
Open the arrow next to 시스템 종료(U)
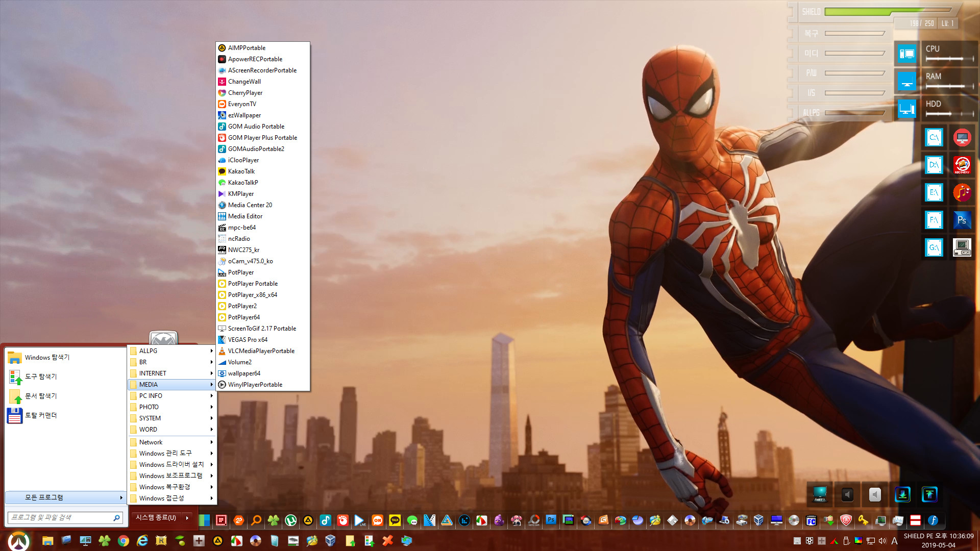187,518
